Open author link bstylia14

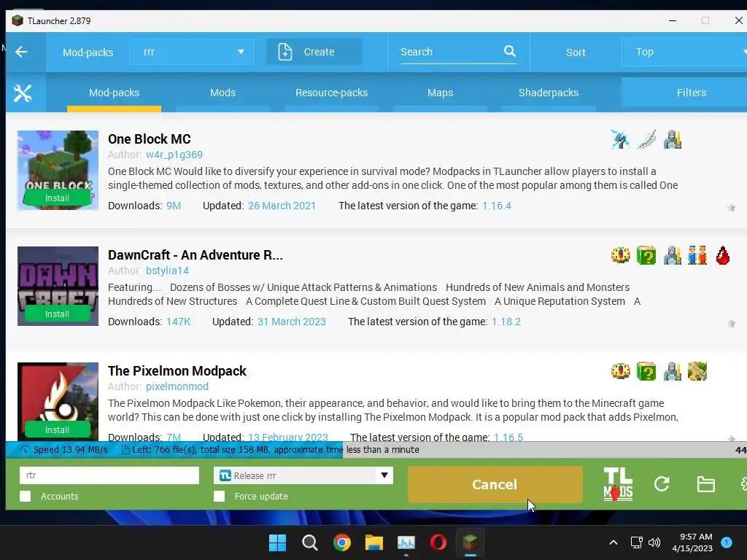pyautogui.click(x=167, y=271)
